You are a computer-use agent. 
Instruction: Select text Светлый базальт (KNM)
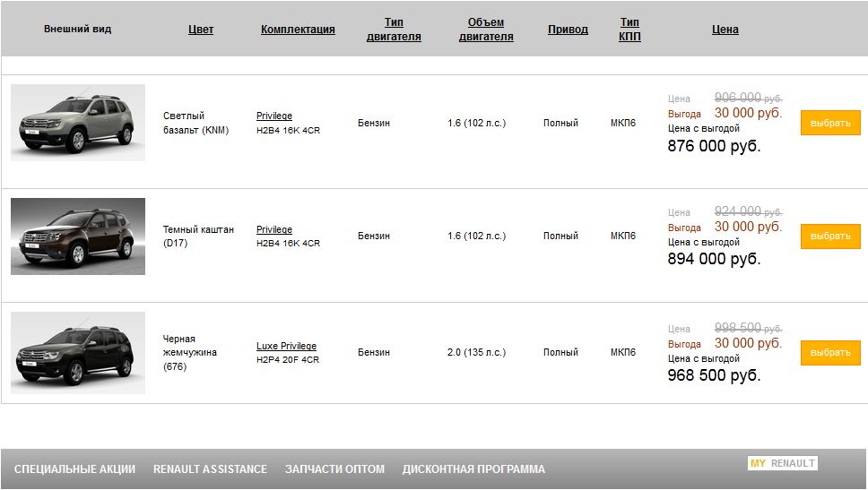pos(196,123)
